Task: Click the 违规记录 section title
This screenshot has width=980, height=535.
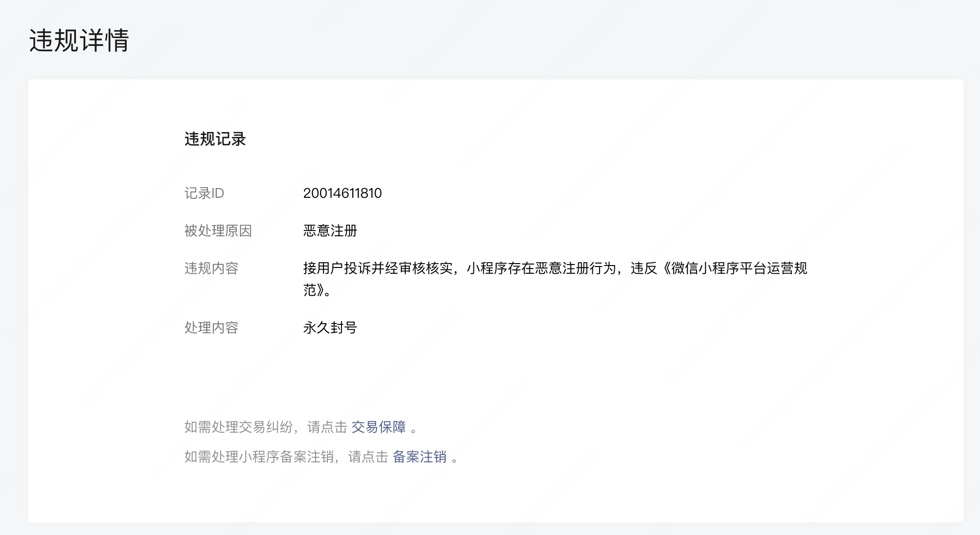Action: 215,139
